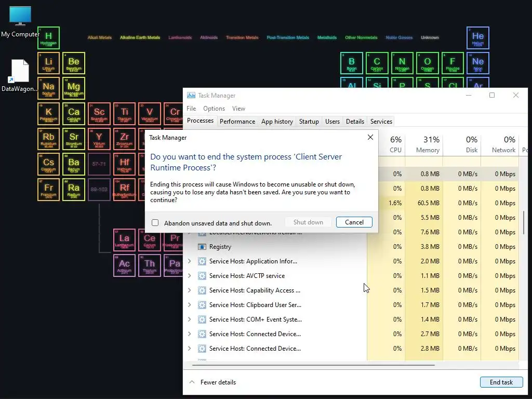Select the Beryllium element tile
Image resolution: width=532 pixels, height=399 pixels.
[x=74, y=63]
